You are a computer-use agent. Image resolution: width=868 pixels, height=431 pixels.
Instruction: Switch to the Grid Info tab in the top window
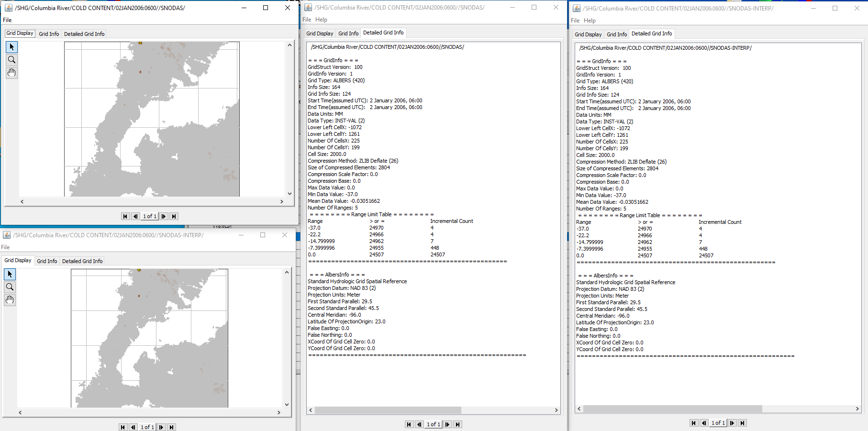pos(49,33)
